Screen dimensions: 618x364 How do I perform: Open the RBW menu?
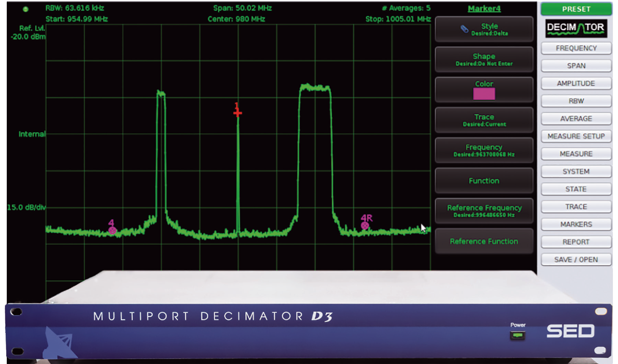point(576,101)
